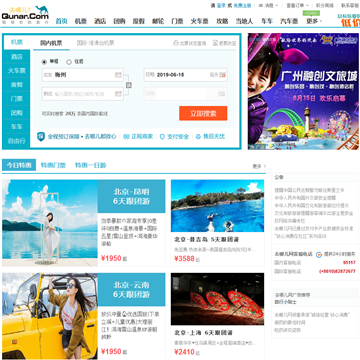
Task: Expand the 消息 messages dropdown
Action: pos(268,5)
